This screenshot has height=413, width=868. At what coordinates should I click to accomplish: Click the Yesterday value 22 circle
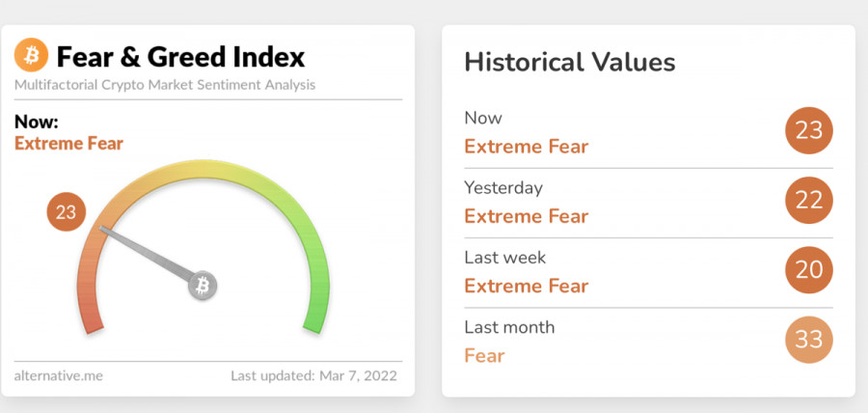coord(808,201)
